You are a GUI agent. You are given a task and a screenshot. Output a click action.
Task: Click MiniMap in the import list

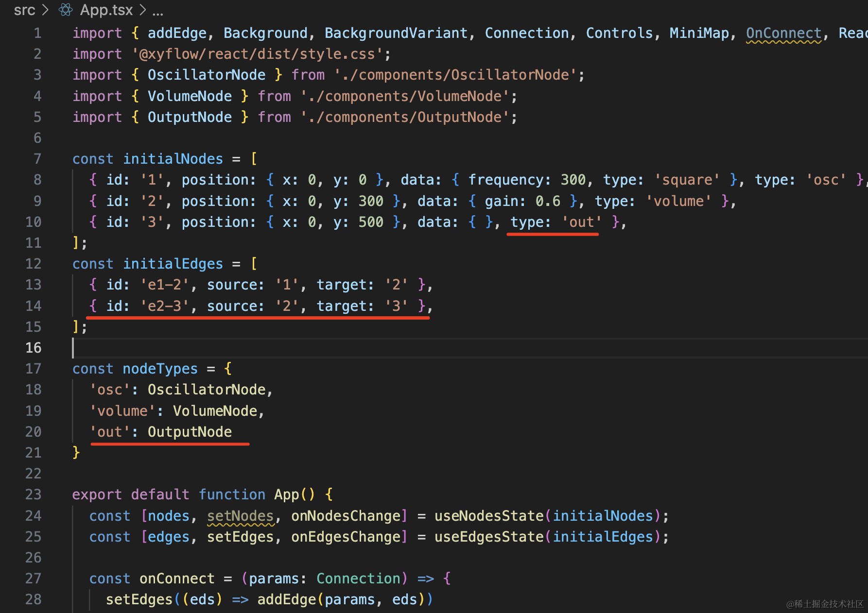point(699,33)
